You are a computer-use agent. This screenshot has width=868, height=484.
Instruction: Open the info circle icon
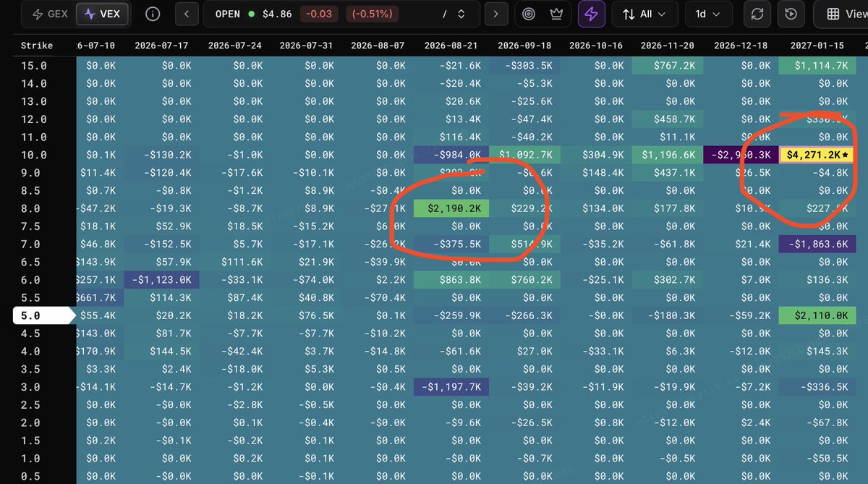point(153,14)
